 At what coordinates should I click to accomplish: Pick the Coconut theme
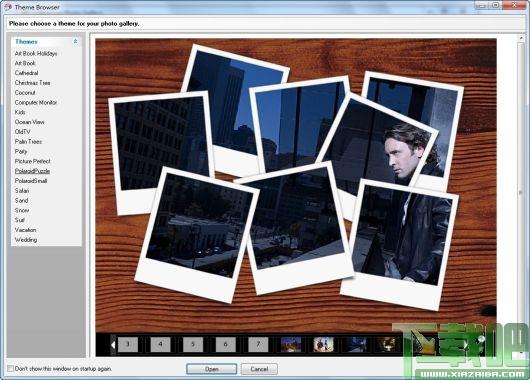point(25,93)
